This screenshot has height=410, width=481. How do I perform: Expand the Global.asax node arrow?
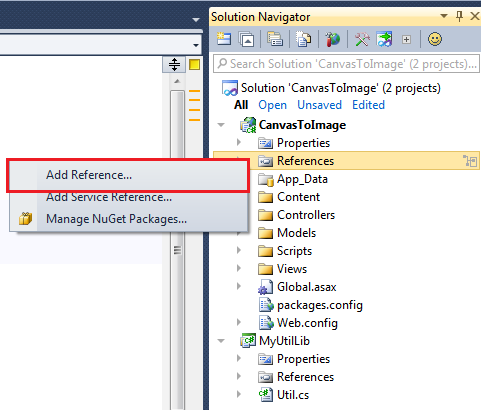point(239,286)
